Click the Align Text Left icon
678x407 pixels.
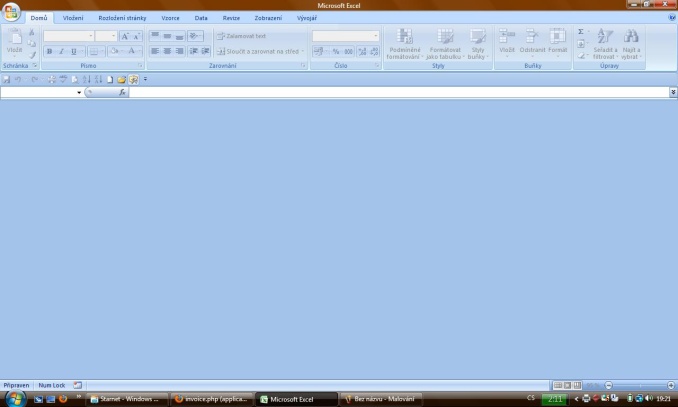click(155, 51)
